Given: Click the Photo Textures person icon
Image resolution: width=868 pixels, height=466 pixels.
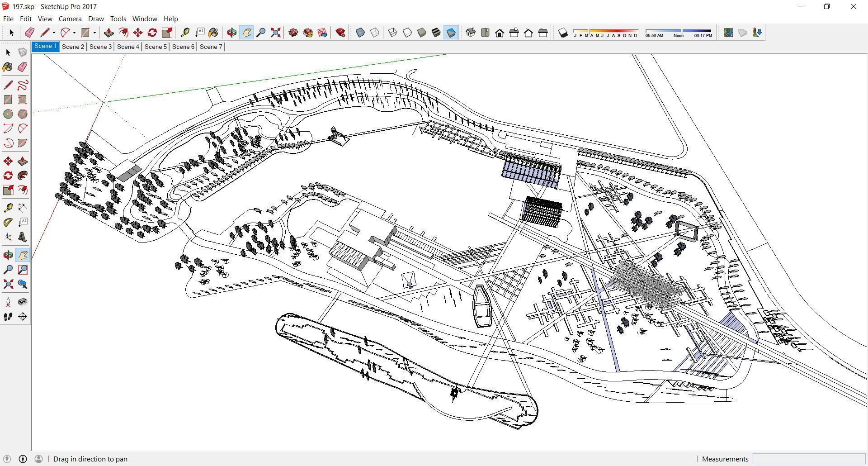Looking at the screenshot, I should 757,33.
